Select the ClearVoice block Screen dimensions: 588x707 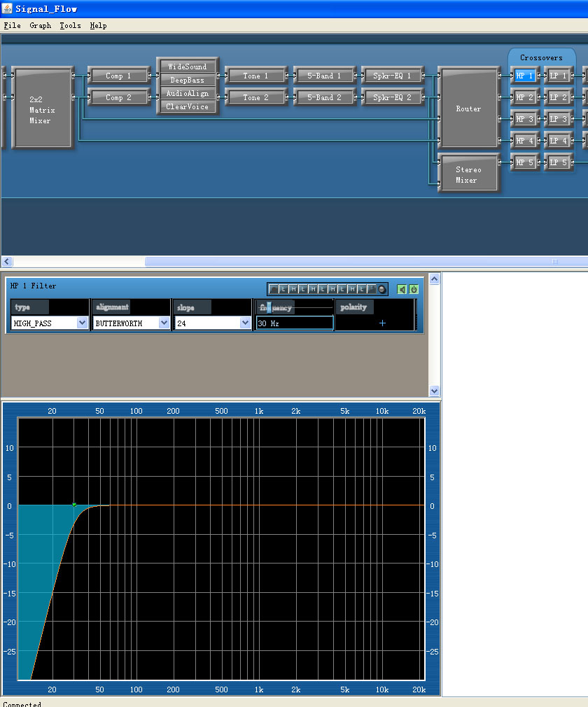click(x=187, y=106)
